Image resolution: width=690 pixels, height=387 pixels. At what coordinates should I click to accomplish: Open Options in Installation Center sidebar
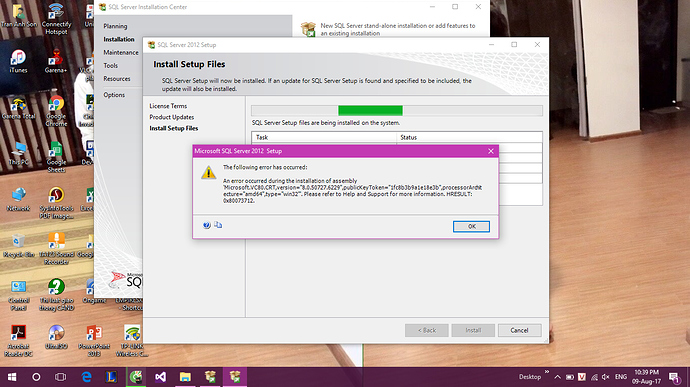click(x=114, y=95)
